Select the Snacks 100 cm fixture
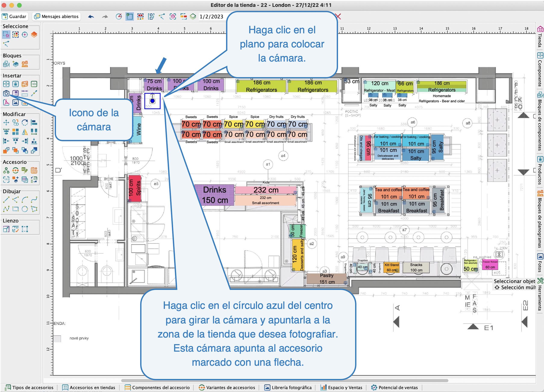 tap(416, 267)
